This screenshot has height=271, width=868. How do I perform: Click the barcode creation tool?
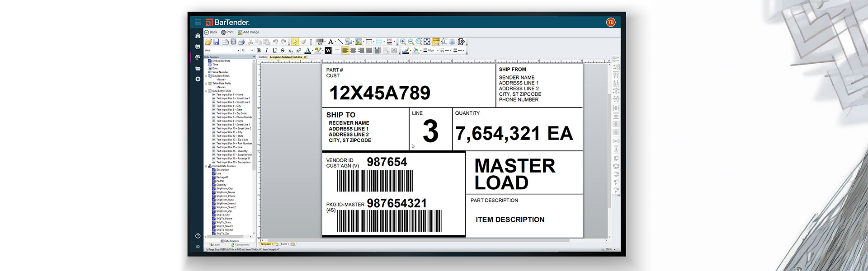click(320, 42)
